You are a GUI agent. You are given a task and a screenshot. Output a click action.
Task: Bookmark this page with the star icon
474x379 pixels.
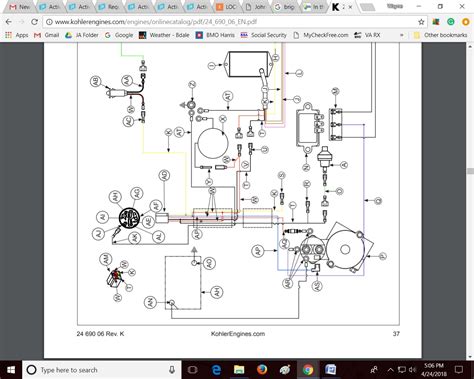421,22
